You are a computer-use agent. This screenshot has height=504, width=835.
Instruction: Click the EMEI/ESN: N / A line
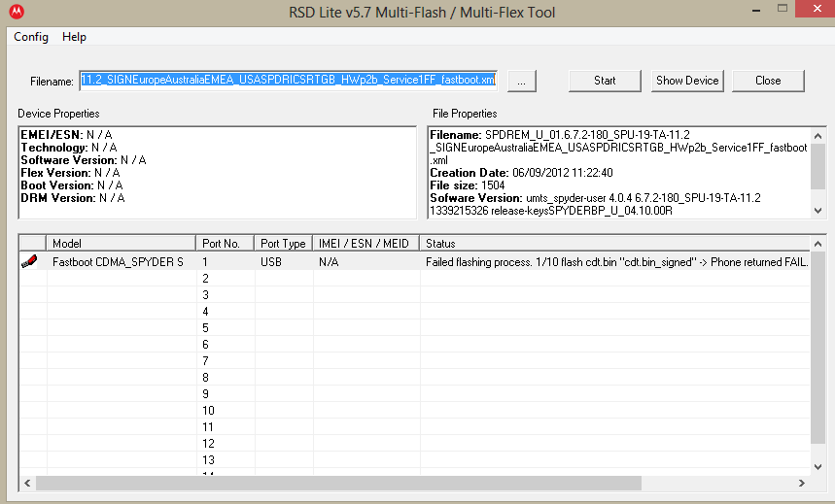(x=66, y=135)
